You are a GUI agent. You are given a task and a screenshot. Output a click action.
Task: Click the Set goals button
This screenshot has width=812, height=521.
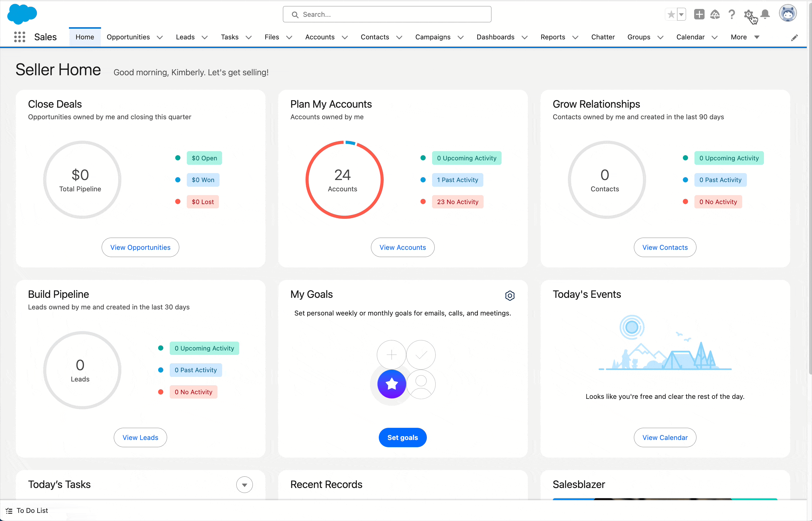point(403,437)
